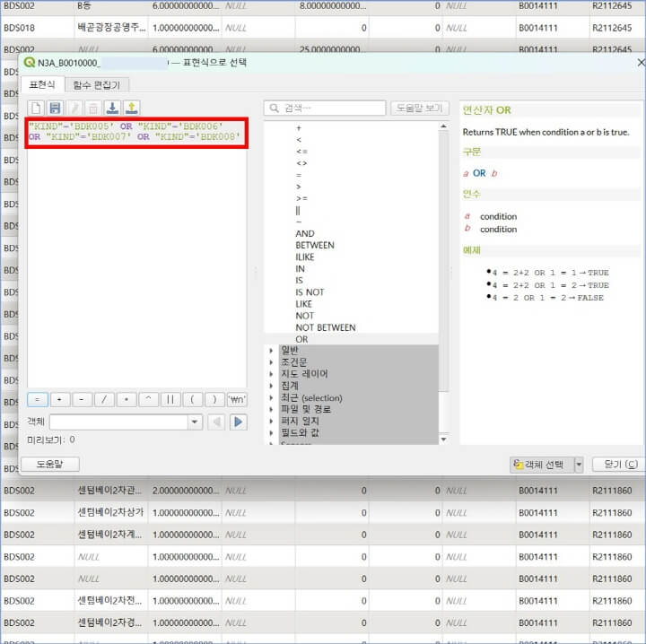646x644 pixels.
Task: Click the 센텀베이2차경... cell in the table
Action: 109,622
